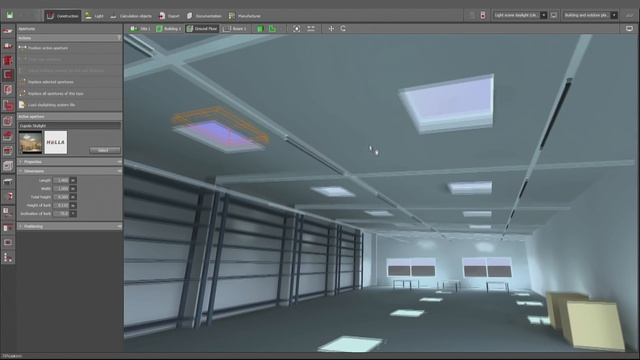The image size is (640, 360).
Task: Select Room 1 in the breadcrumb bar
Action: 235,29
